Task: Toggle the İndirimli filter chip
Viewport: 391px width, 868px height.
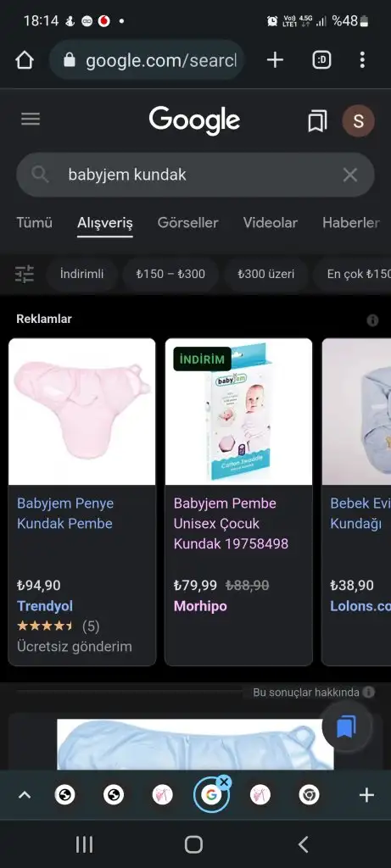Action: (82, 274)
